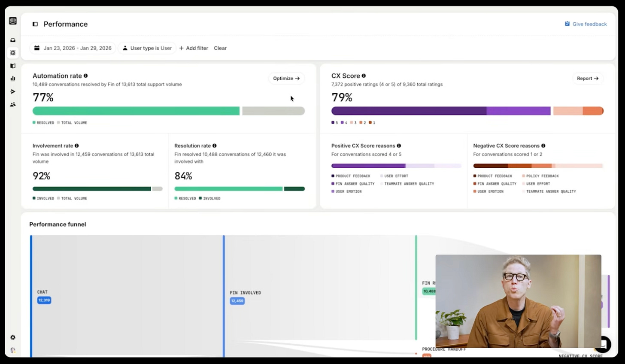The image size is (625, 364).
Task: Click the calendar icon in date filter
Action: click(x=37, y=48)
